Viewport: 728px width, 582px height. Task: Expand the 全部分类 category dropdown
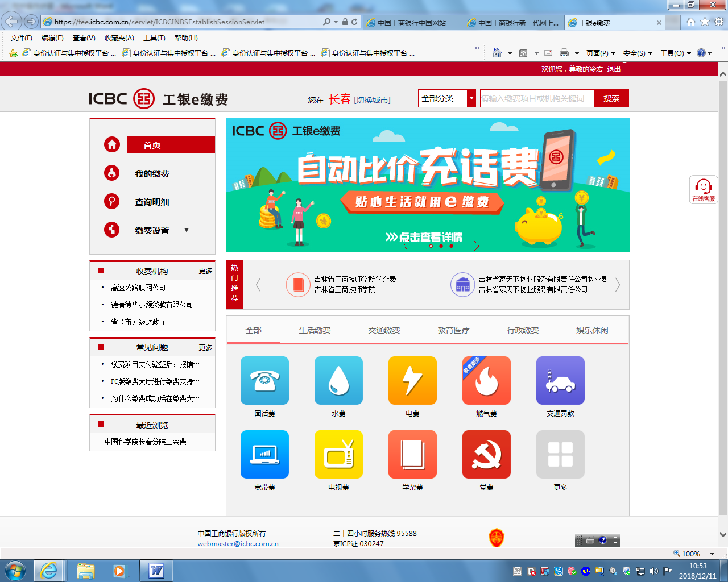pos(471,98)
